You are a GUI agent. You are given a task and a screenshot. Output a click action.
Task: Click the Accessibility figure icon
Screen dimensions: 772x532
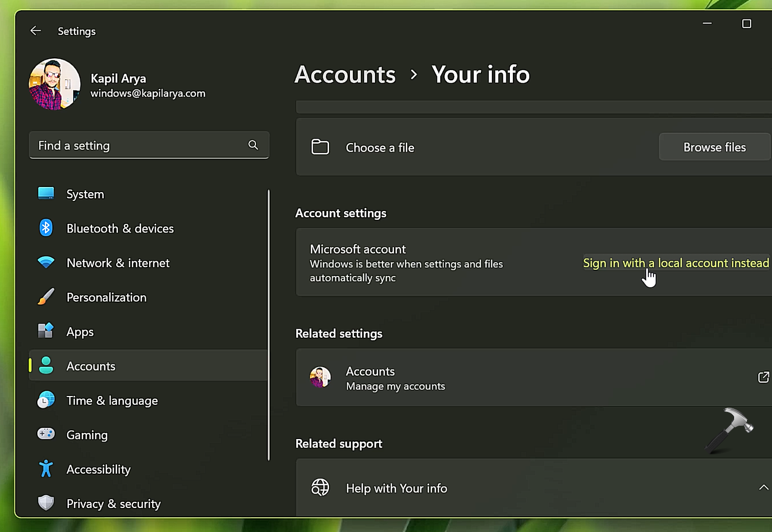point(46,469)
